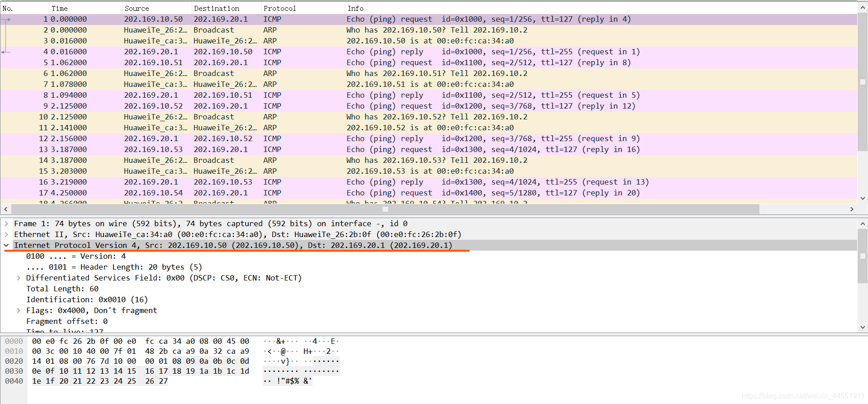Click the packet list horizontal scrollbar thumb
Image resolution: width=868 pixels, height=404 pixels.
coord(385,209)
